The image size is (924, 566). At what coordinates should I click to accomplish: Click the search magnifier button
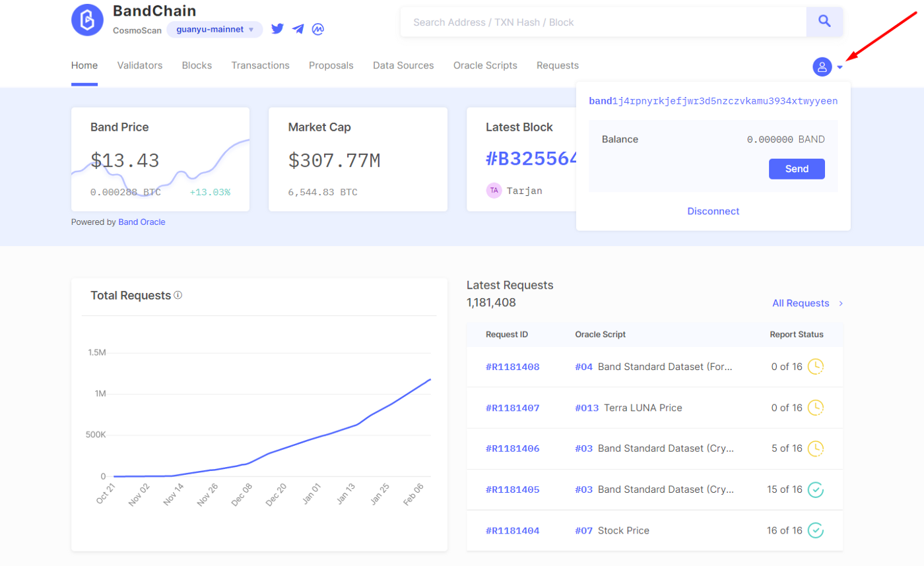pos(824,22)
